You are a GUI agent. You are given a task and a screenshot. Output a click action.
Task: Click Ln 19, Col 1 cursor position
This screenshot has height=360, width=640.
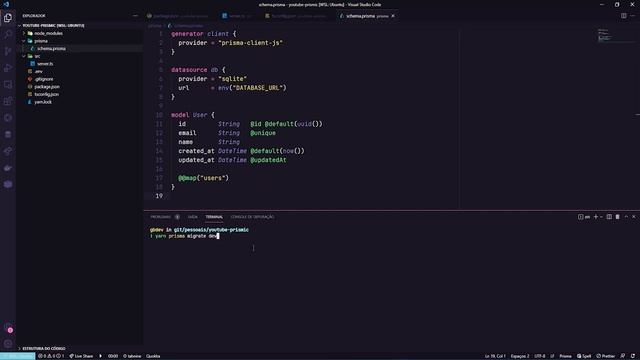(495, 356)
